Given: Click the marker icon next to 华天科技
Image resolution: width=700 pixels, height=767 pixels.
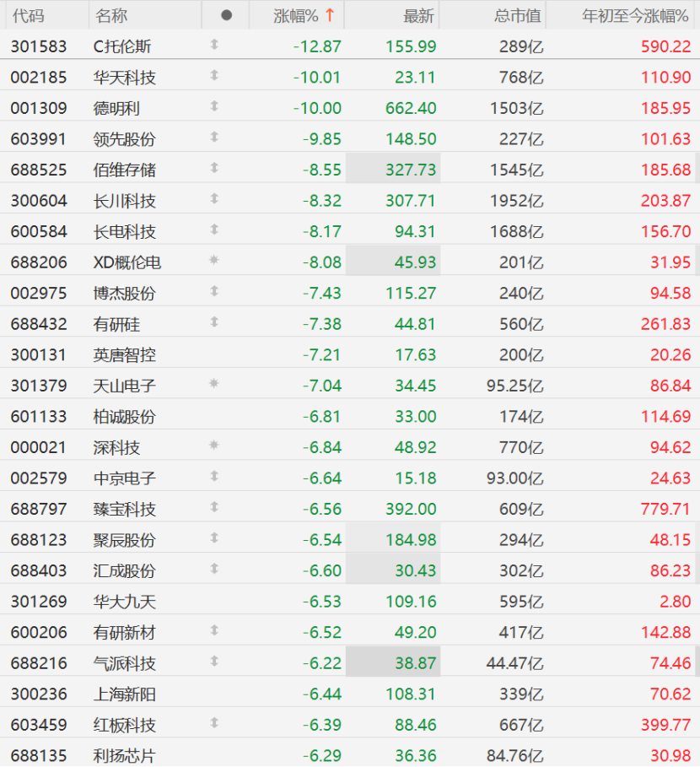Looking at the screenshot, I should [214, 75].
